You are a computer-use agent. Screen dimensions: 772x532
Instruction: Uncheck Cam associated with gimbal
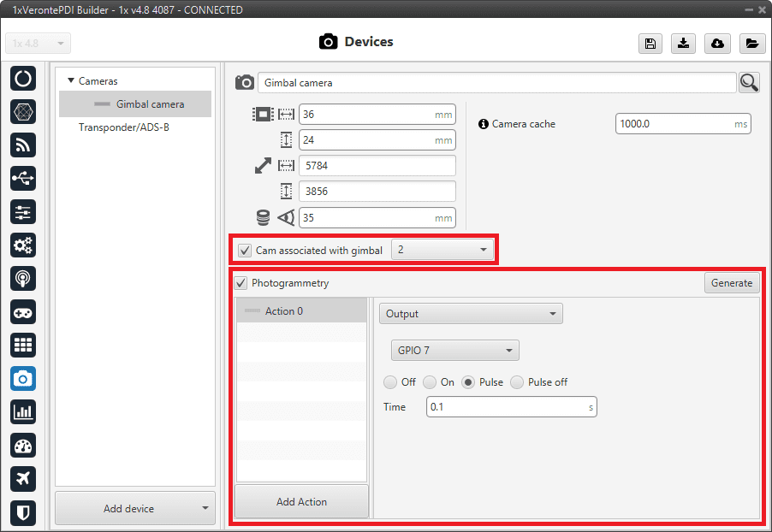(x=245, y=251)
